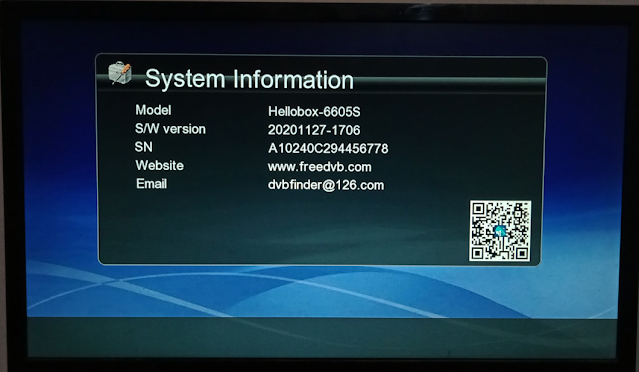Screen dimensions: 639x372
Task: Click the blue wave background below the panel
Action: [322, 291]
